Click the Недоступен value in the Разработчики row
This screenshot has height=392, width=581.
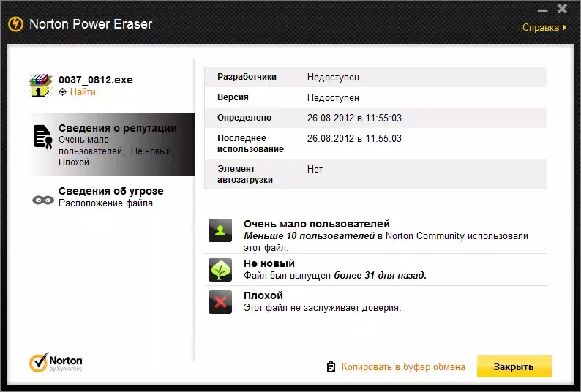(333, 78)
